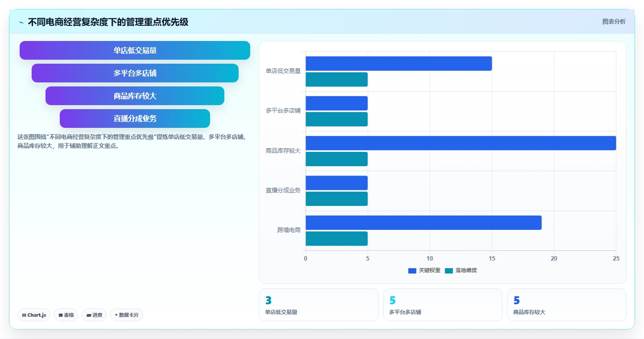The image size is (644, 339).
Task: Click the 跨境电商 y-axis label
Action: tap(289, 230)
